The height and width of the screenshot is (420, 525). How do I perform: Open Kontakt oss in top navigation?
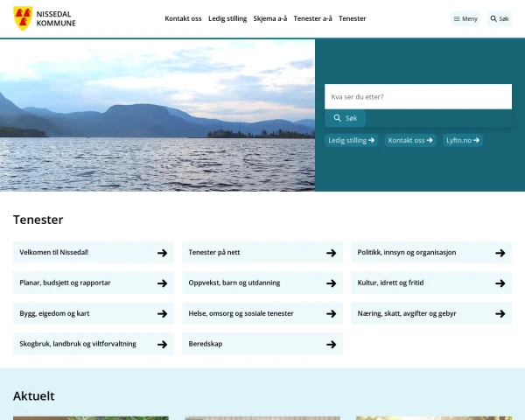coord(183,18)
